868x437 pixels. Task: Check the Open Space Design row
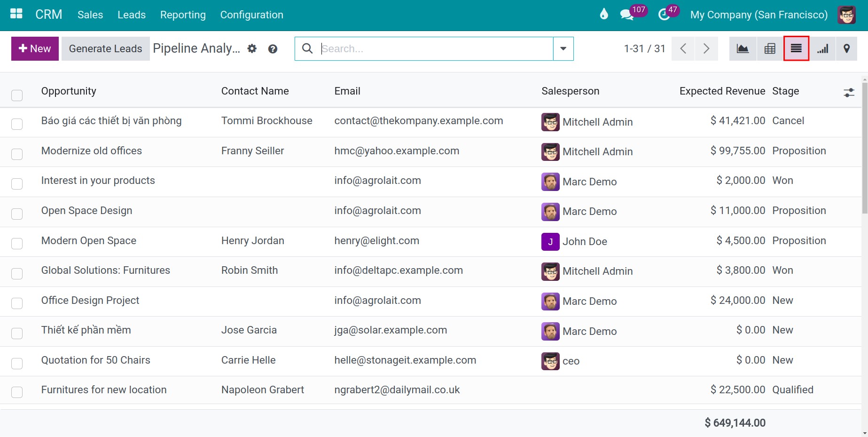pos(17,214)
